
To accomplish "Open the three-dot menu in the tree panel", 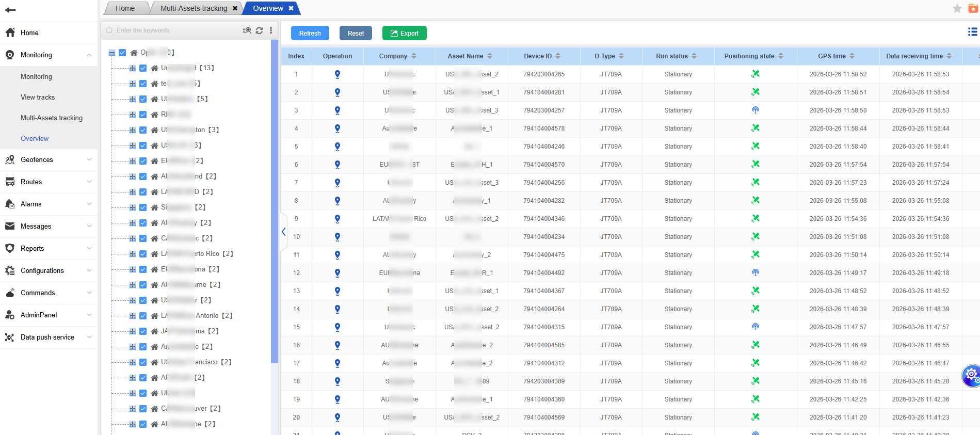I will pos(271,30).
